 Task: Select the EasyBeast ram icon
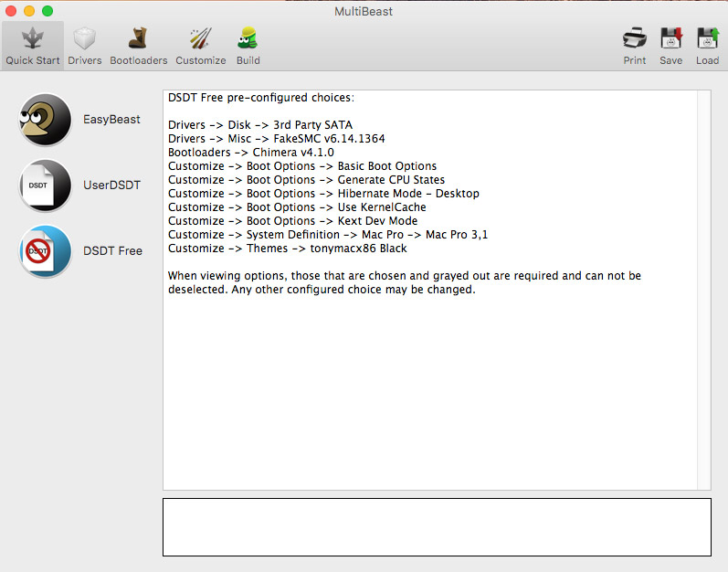(45, 120)
